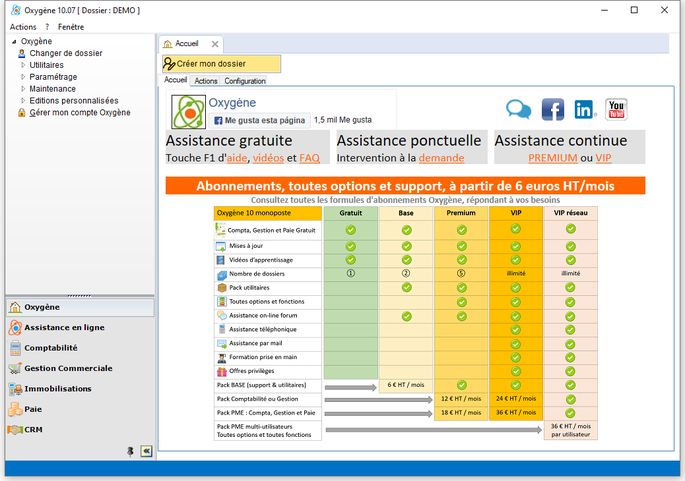685x481 pixels.
Task: Open the Facebook icon link
Action: click(553, 109)
